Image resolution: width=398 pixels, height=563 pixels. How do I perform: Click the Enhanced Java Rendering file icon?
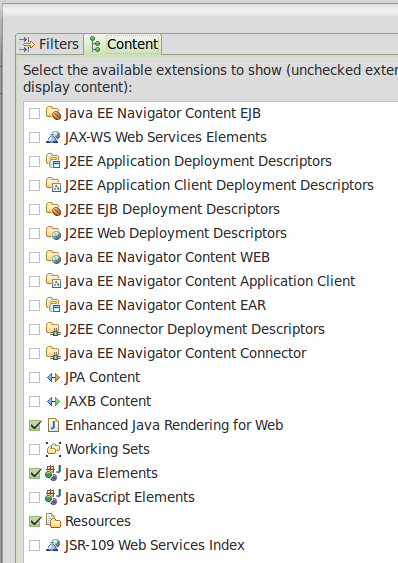point(54,425)
